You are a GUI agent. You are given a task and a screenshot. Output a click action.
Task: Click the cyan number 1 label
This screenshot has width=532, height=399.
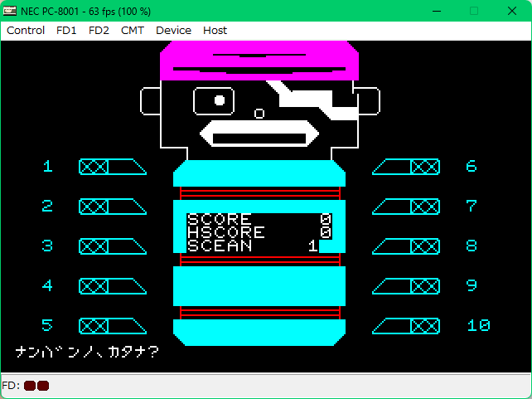click(x=48, y=167)
